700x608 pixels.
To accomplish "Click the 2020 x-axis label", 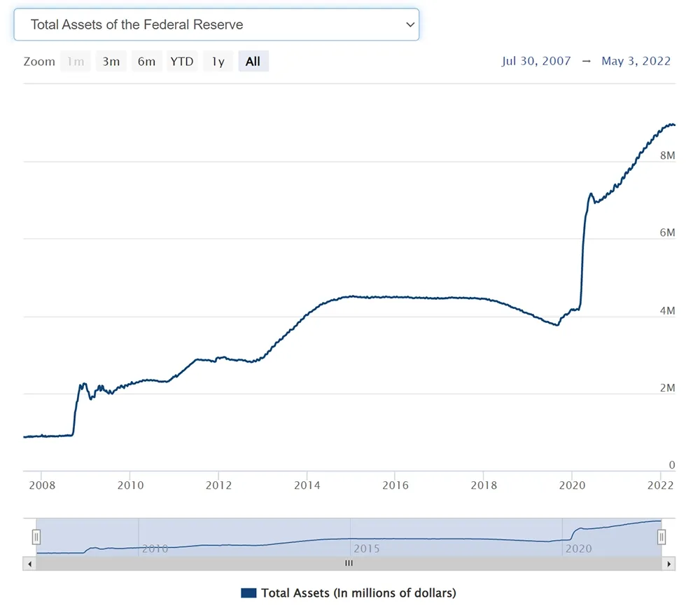I will tap(573, 485).
